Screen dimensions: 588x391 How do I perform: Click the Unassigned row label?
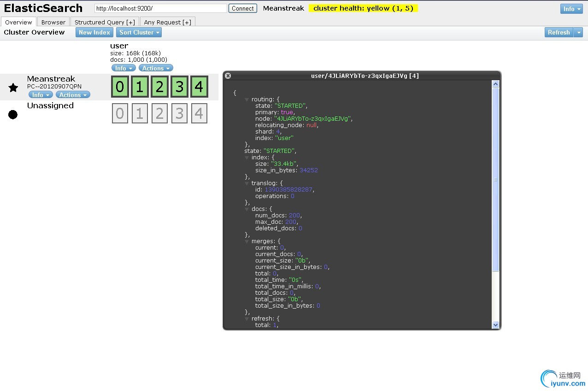click(x=50, y=106)
